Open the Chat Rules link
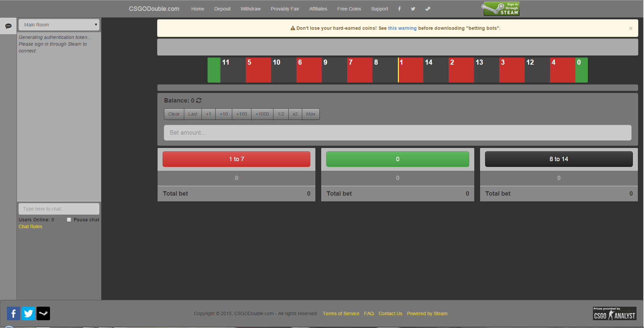Screen dimensions: 644x328 (x=30, y=226)
